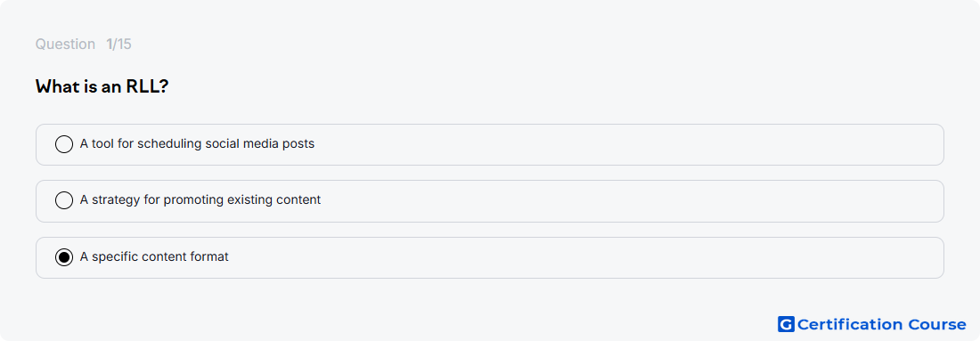980x341 pixels.
Task: Click the word 'Course' in the footer branding
Action: point(936,325)
